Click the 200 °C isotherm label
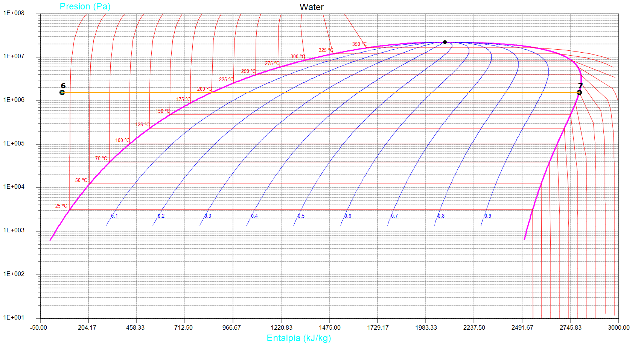 204,89
